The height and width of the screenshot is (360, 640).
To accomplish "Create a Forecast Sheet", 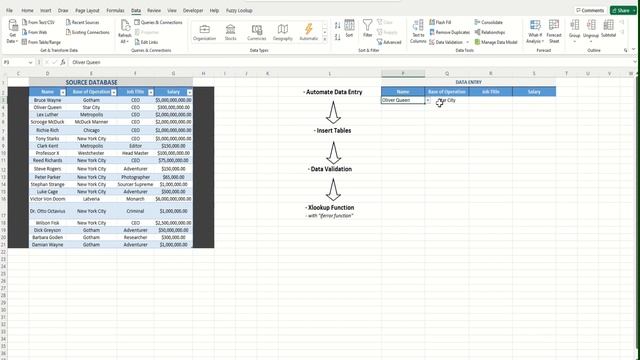I will pyautogui.click(x=554, y=31).
